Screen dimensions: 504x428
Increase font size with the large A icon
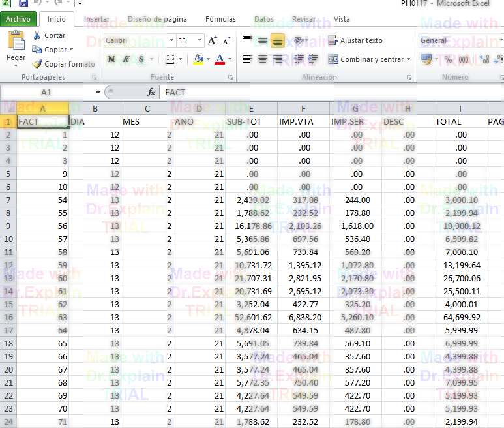(212, 40)
